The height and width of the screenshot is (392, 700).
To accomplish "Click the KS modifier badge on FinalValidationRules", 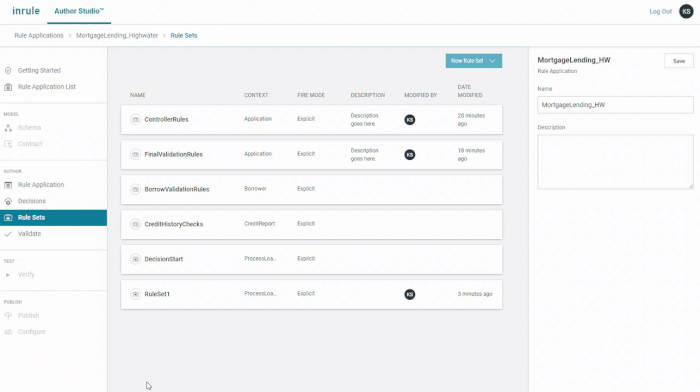I will 409,154.
